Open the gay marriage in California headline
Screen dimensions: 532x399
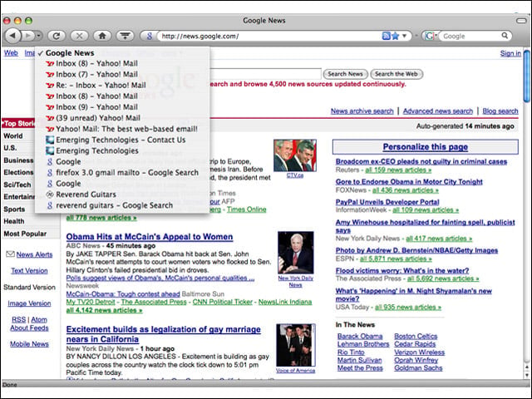pyautogui.click(x=163, y=334)
